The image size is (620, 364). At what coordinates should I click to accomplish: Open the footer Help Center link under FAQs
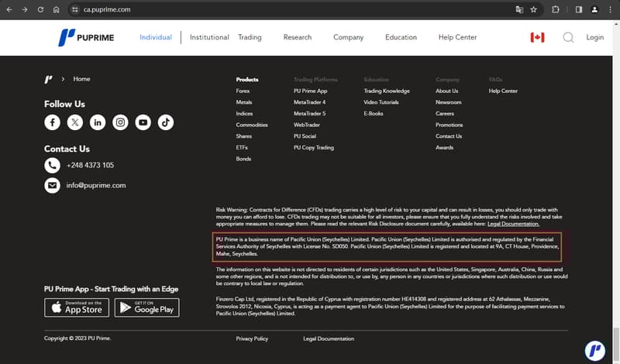pos(503,91)
